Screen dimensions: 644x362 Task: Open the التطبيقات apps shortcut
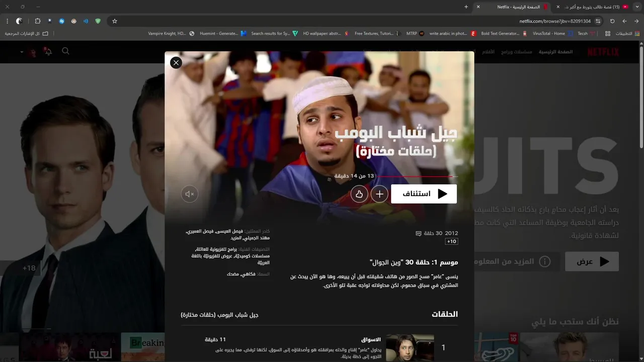(628, 34)
